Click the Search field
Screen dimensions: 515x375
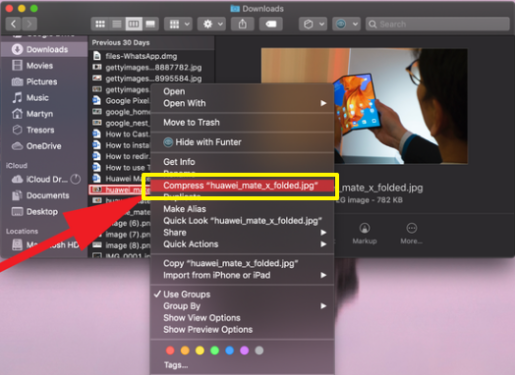pos(438,24)
